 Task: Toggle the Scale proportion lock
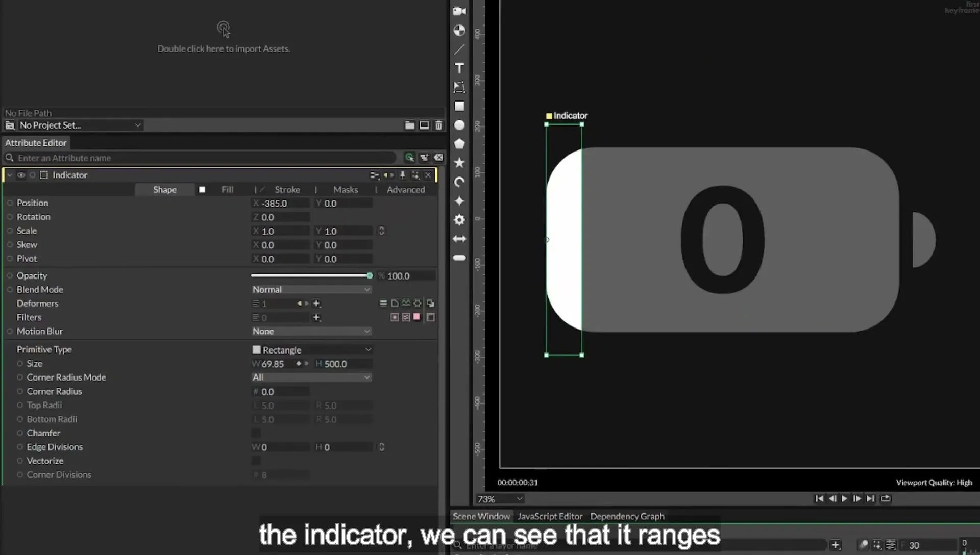381,231
